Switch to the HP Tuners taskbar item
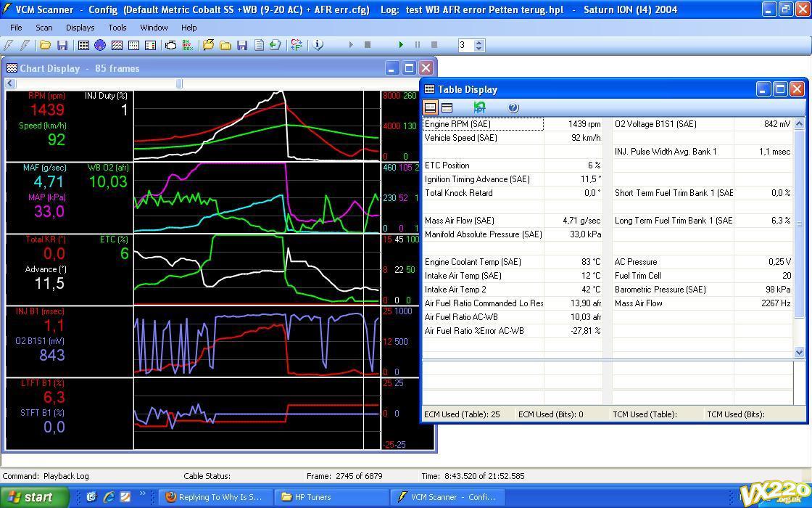The height and width of the screenshot is (508, 812). (331, 497)
